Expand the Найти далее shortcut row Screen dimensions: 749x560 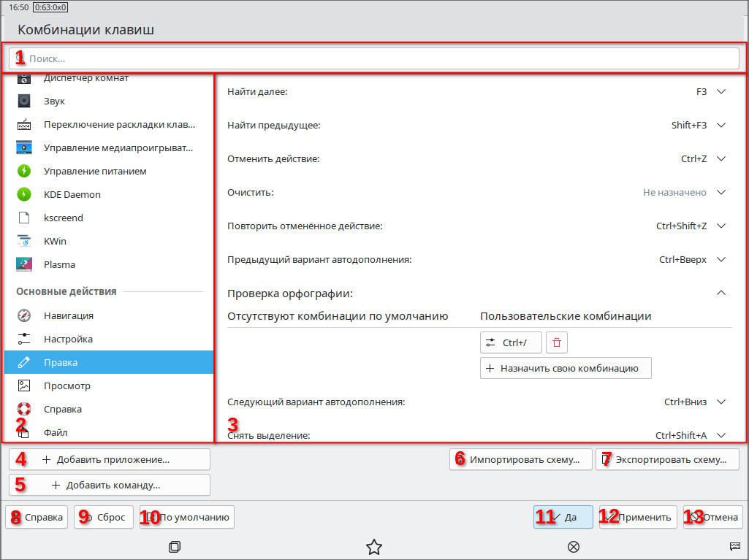pyautogui.click(x=721, y=92)
